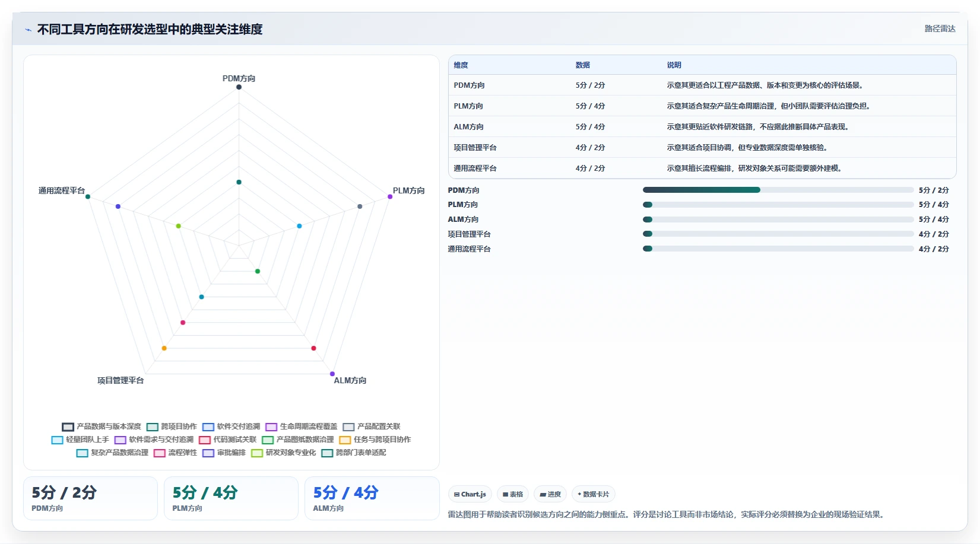This screenshot has height=544, width=980.
Task: Click the footnote text beginning 雷达图用于帮助读者
Action: coord(667,514)
